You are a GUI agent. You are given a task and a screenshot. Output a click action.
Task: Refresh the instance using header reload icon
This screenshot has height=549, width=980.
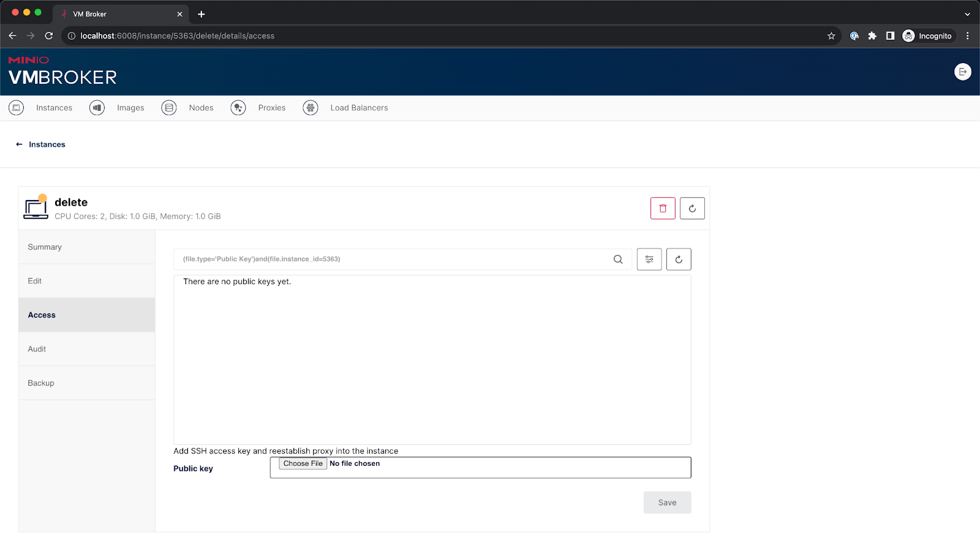click(692, 209)
